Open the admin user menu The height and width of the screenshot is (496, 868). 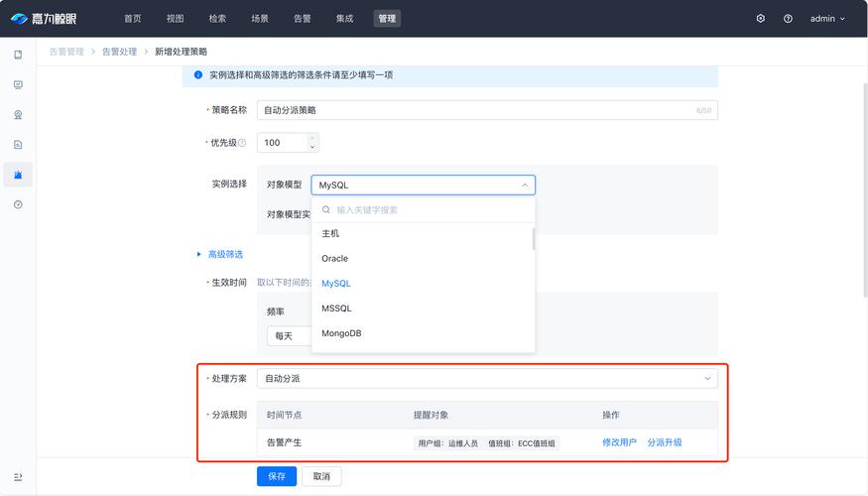pos(827,18)
